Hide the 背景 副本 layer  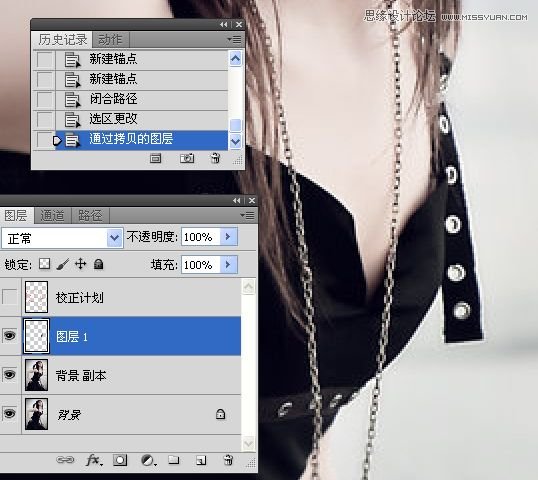pos(10,374)
